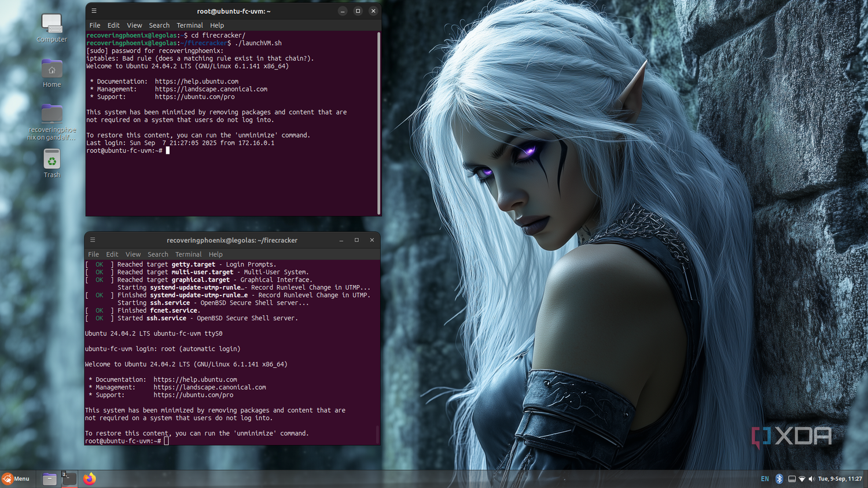Click the hamburger icon in the firecracker terminal window
The width and height of the screenshot is (868, 488).
point(93,240)
